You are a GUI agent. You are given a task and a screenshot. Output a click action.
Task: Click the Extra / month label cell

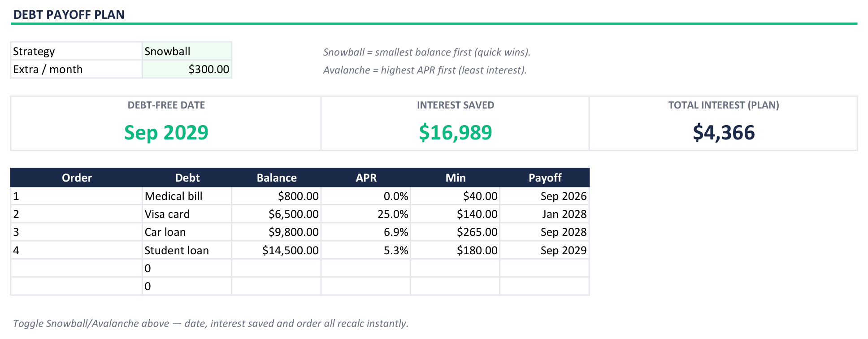pyautogui.click(x=76, y=69)
